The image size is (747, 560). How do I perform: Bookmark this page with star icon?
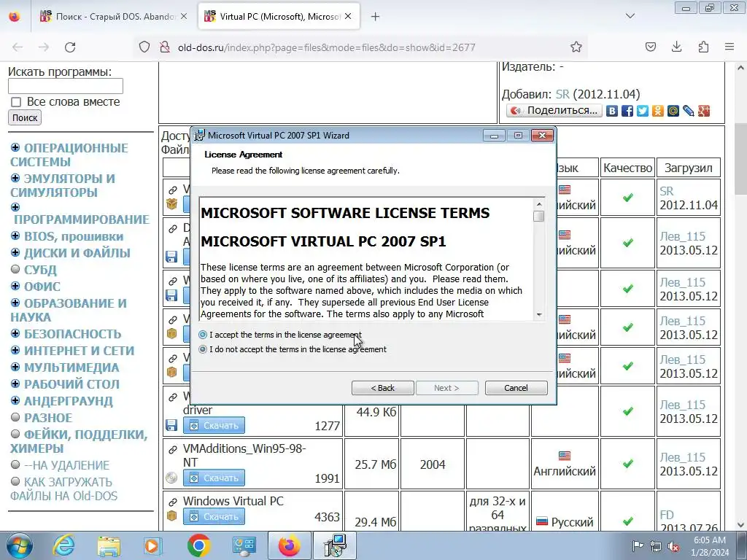(576, 47)
